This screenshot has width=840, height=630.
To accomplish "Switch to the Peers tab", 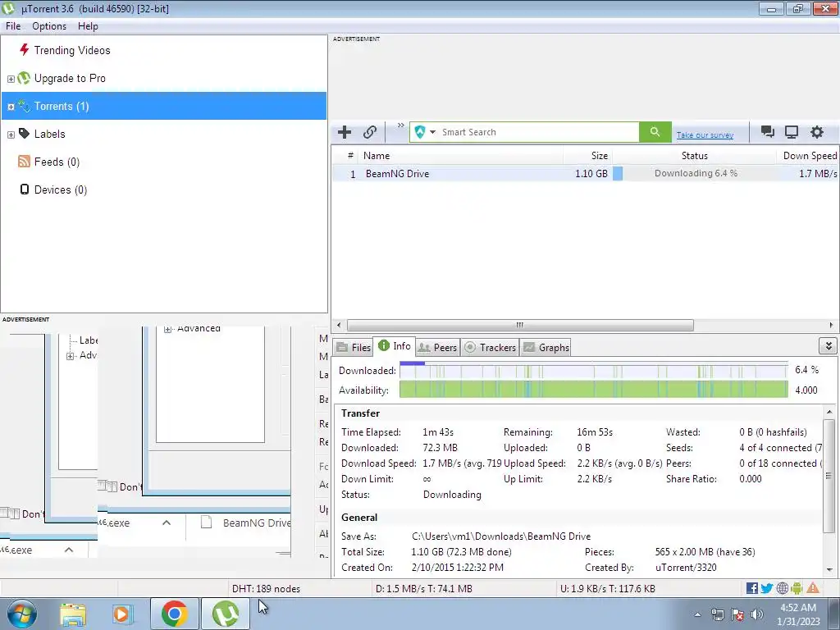I will coord(438,347).
